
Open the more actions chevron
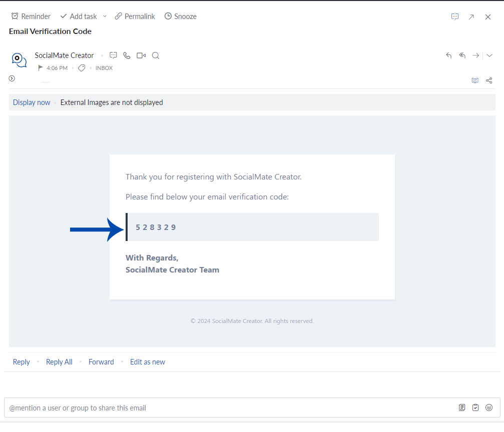point(489,55)
